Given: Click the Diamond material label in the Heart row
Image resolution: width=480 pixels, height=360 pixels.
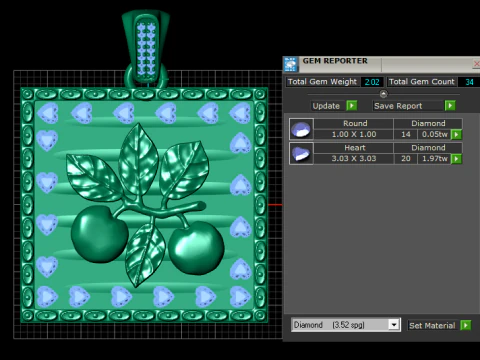Looking at the screenshot, I should (428, 148).
